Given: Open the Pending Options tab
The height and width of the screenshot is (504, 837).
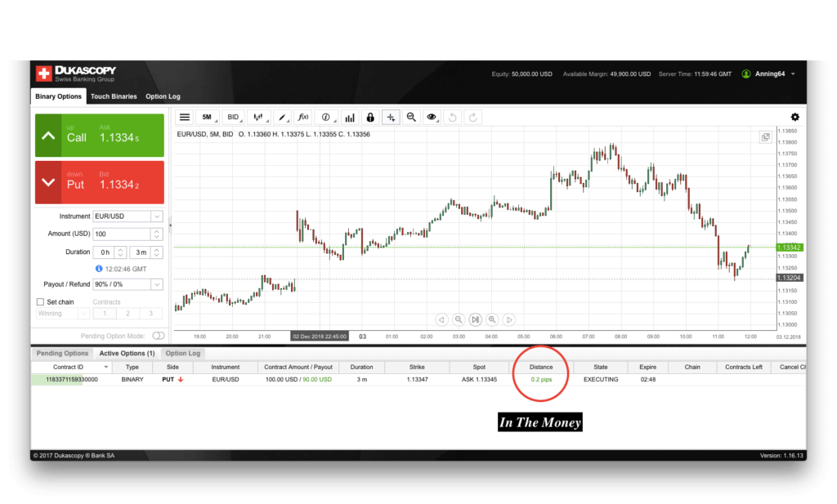Looking at the screenshot, I should (62, 354).
